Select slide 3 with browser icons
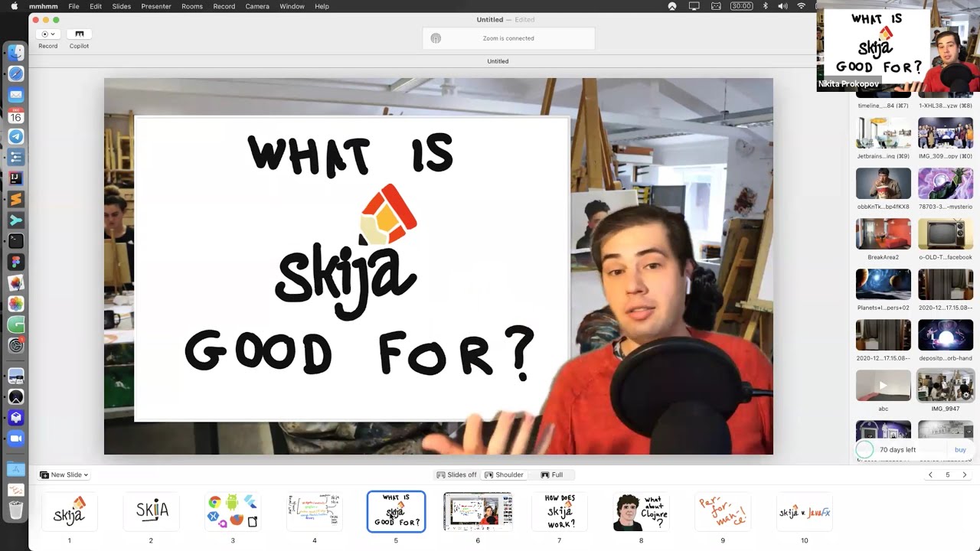Image resolution: width=980 pixels, height=551 pixels. pyautogui.click(x=233, y=511)
